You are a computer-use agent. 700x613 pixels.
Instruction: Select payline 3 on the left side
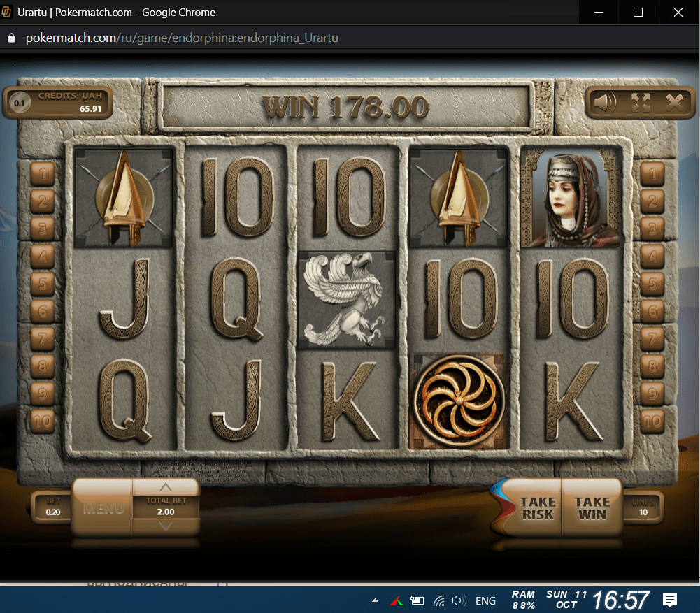43,229
